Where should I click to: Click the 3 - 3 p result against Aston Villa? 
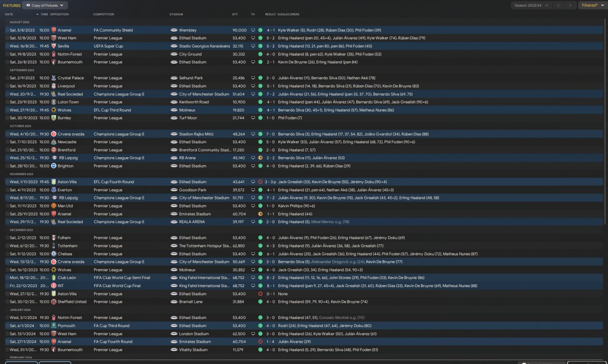coord(271,182)
